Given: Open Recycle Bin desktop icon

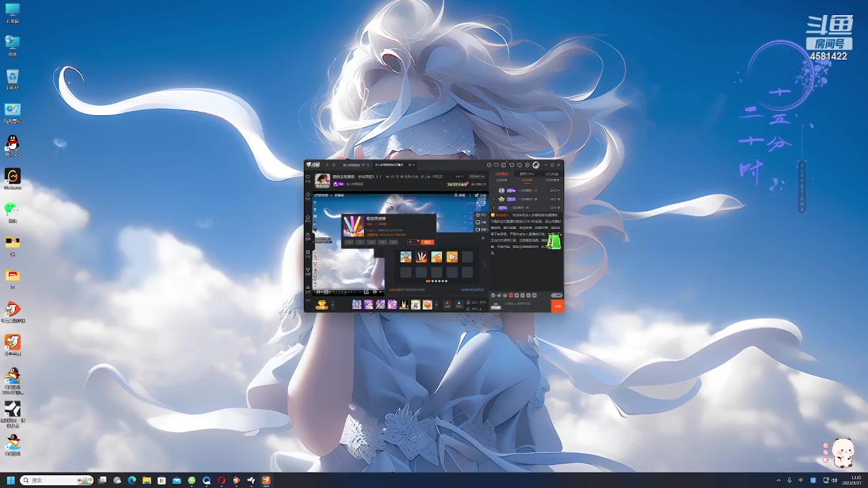Looking at the screenshot, I should coord(12,79).
